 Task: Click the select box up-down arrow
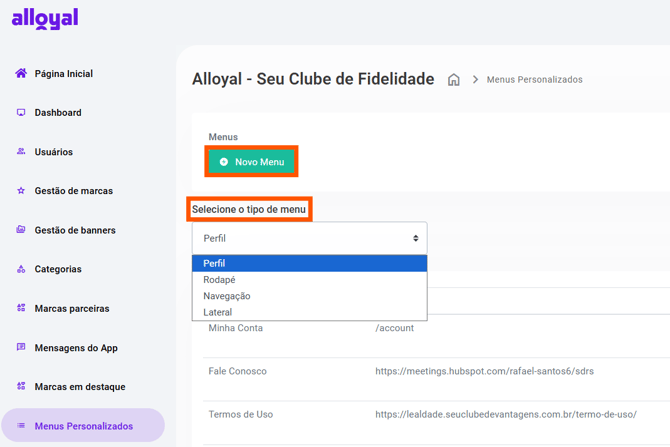click(415, 238)
